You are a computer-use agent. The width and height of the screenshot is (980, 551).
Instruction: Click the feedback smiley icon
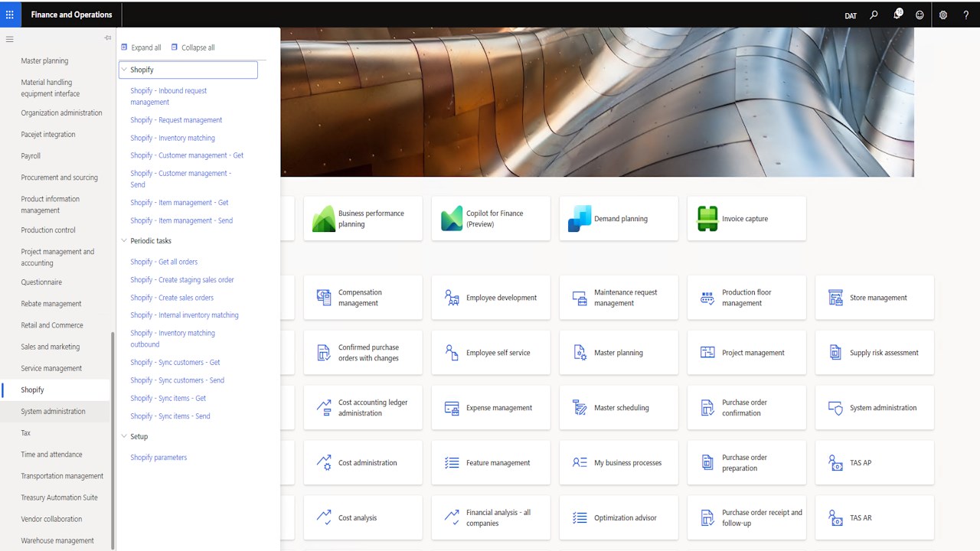click(x=920, y=15)
